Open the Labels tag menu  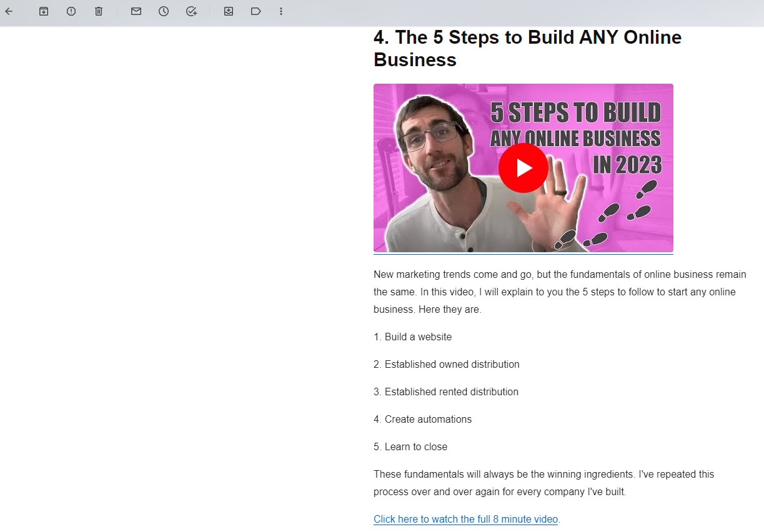click(256, 11)
